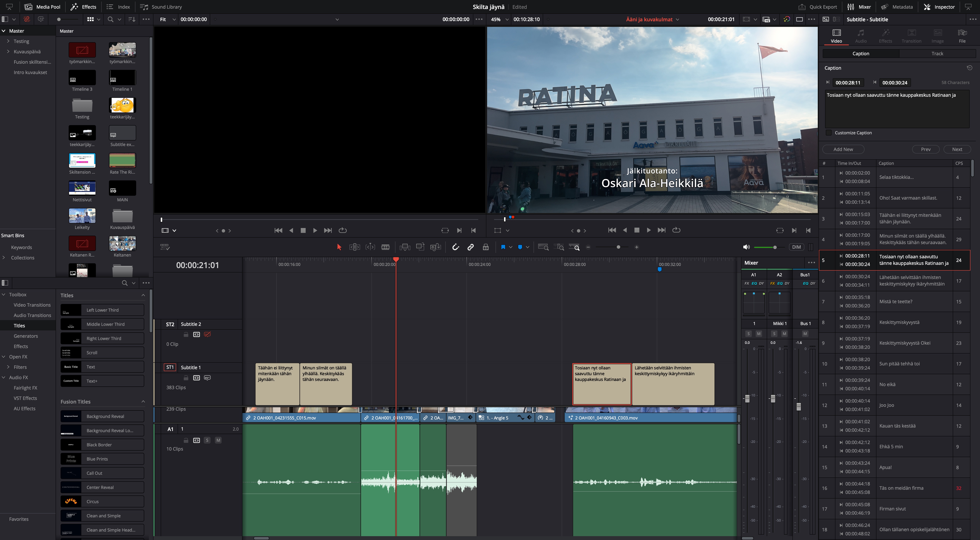Mute audio track A1 in track header
Screen dimensions: 980x540
tap(218, 440)
